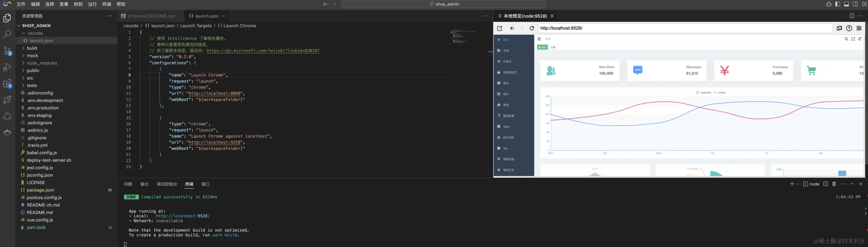Switch to the 问题 panel tab

(128, 184)
